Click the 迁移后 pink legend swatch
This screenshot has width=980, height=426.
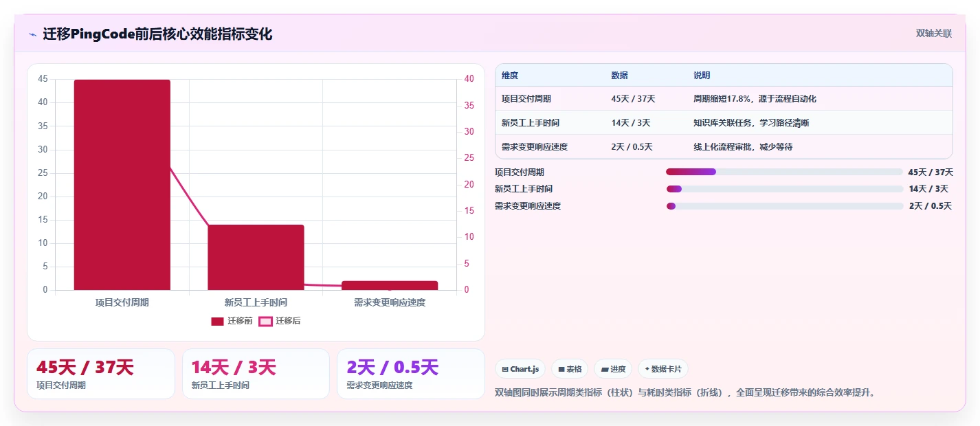(x=265, y=321)
